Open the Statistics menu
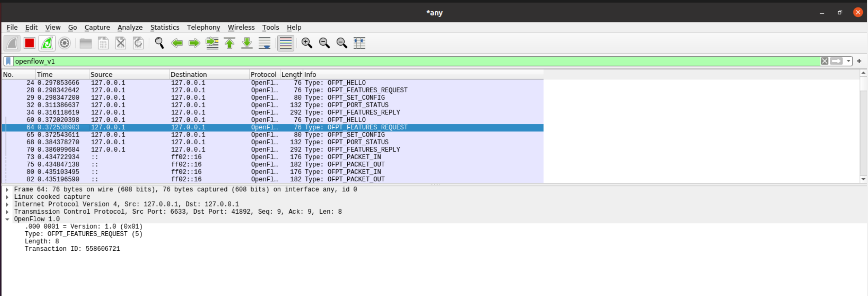Image resolution: width=868 pixels, height=296 pixels. pyautogui.click(x=165, y=27)
